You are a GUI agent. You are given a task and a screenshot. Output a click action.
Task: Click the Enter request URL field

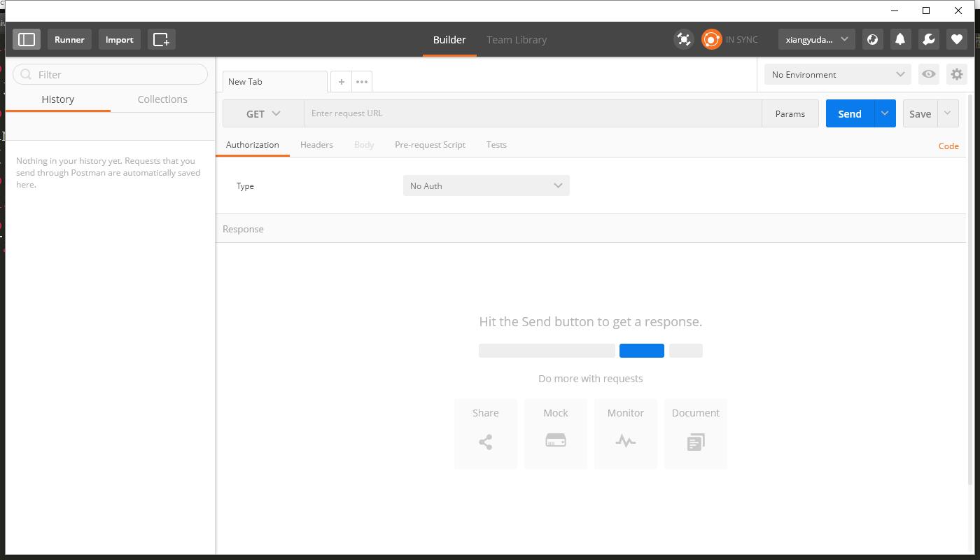(x=533, y=113)
